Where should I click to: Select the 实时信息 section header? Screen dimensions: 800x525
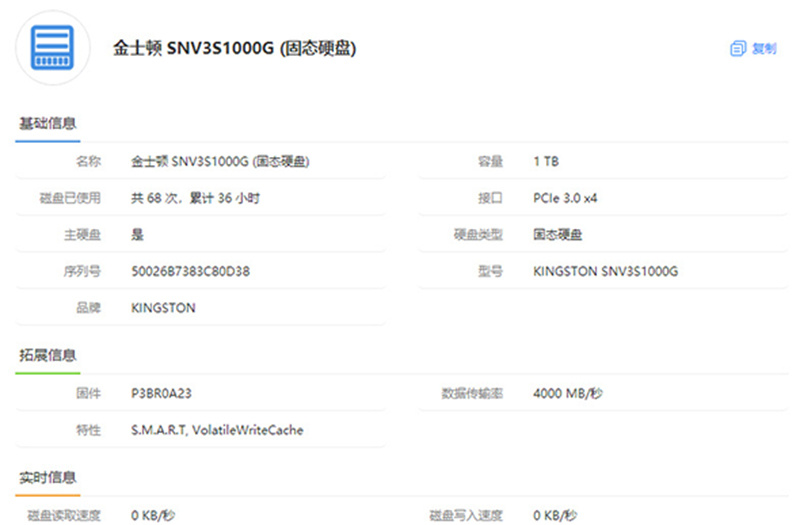[48, 477]
